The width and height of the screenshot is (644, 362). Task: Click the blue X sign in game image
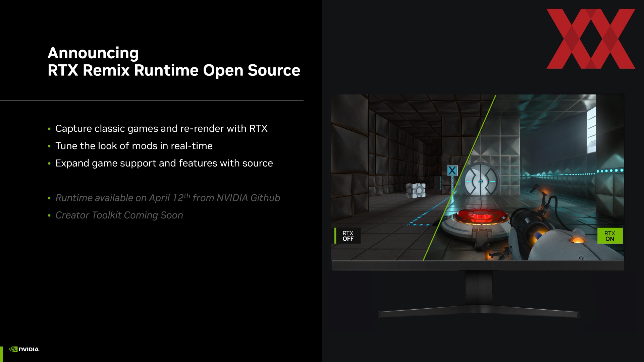click(x=452, y=171)
